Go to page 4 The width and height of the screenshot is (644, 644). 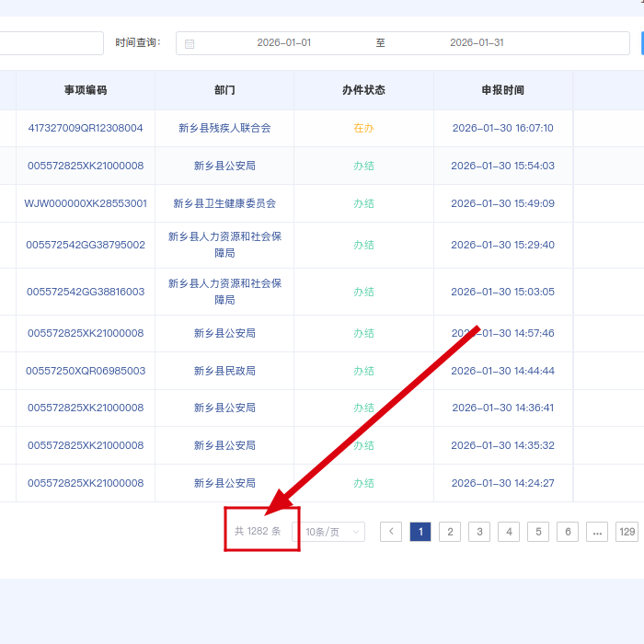pos(509,532)
